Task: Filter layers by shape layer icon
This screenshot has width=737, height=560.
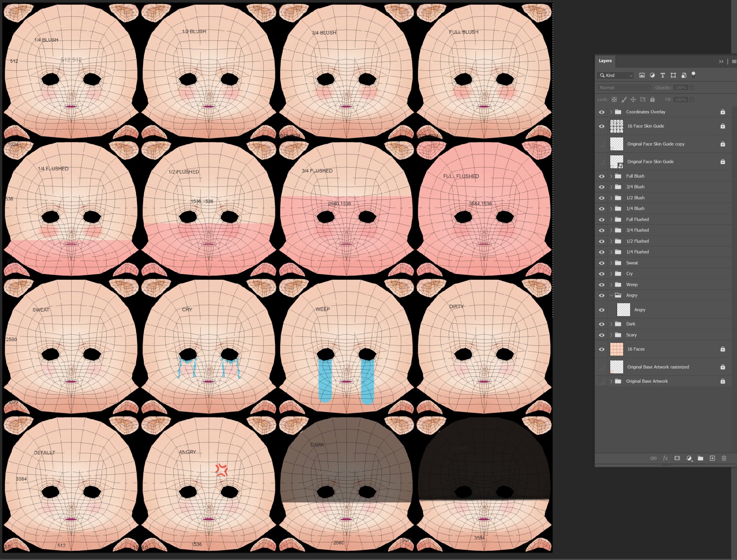Action: (673, 75)
